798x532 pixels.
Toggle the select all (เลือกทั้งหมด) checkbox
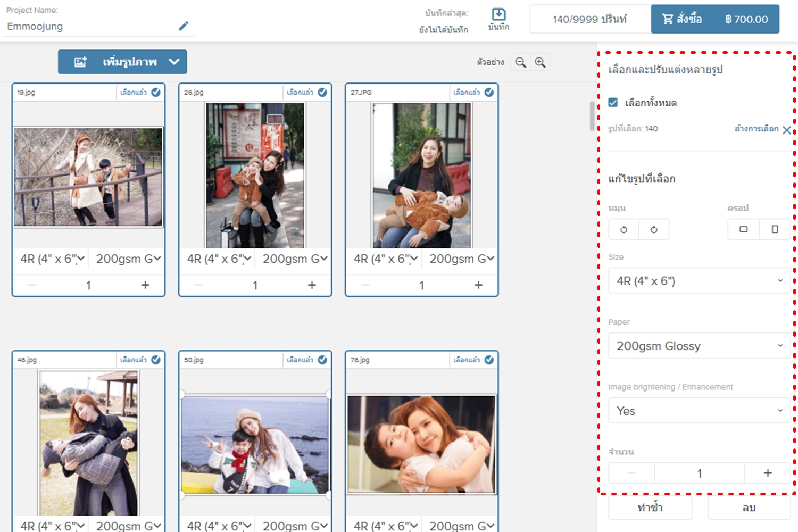coord(613,102)
